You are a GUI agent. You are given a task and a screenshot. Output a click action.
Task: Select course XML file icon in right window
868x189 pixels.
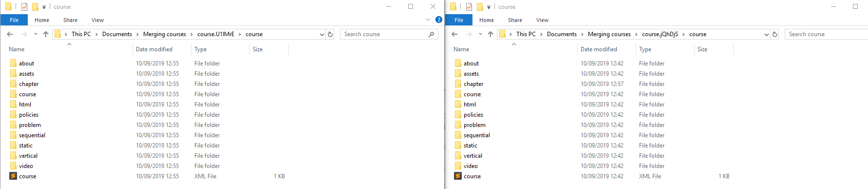pyautogui.click(x=458, y=176)
